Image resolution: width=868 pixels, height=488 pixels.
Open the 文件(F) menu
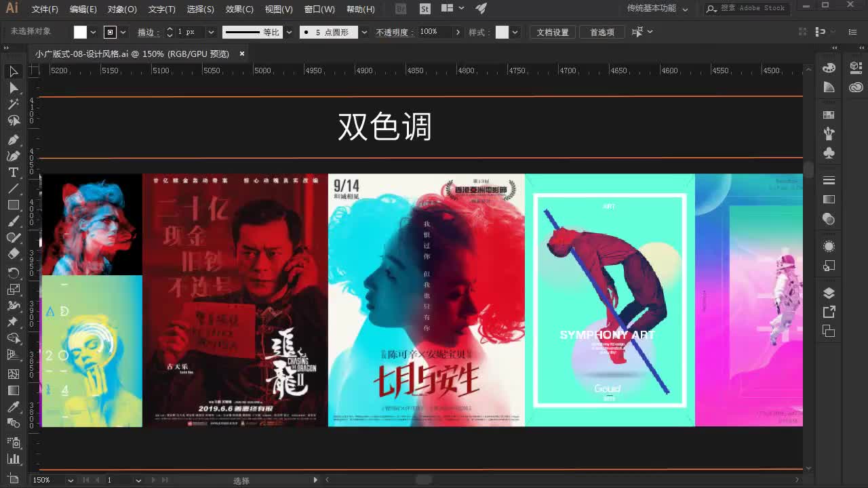coord(45,9)
